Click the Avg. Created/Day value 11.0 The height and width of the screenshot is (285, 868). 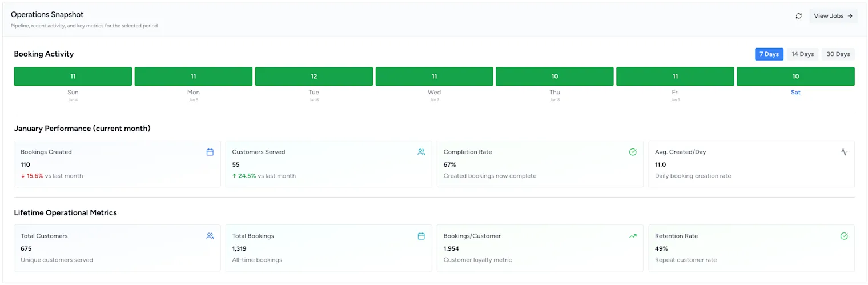pos(660,164)
